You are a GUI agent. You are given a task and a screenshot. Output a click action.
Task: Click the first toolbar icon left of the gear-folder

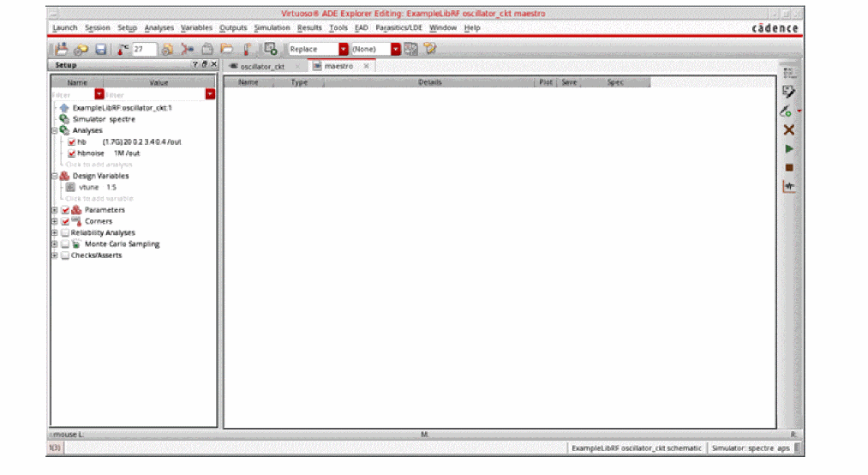coord(61,49)
